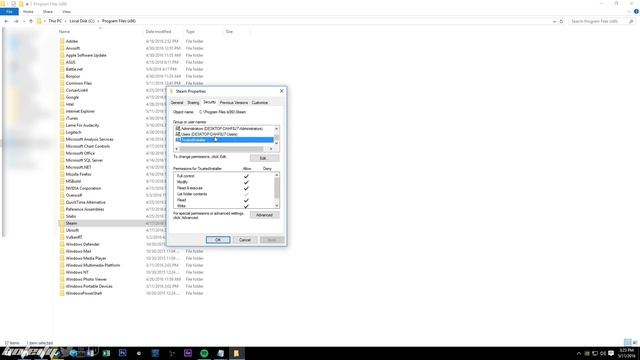
Task: Expand This PC breadcrumb chevron
Action: (66, 21)
